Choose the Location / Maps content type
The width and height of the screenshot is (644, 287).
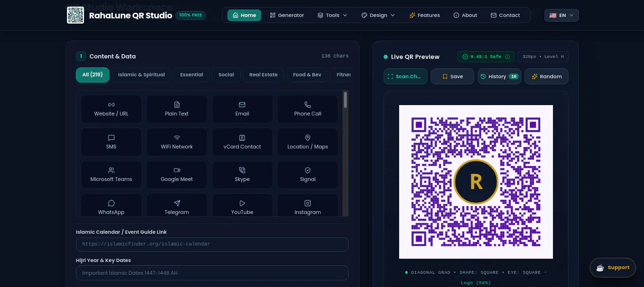(308, 142)
